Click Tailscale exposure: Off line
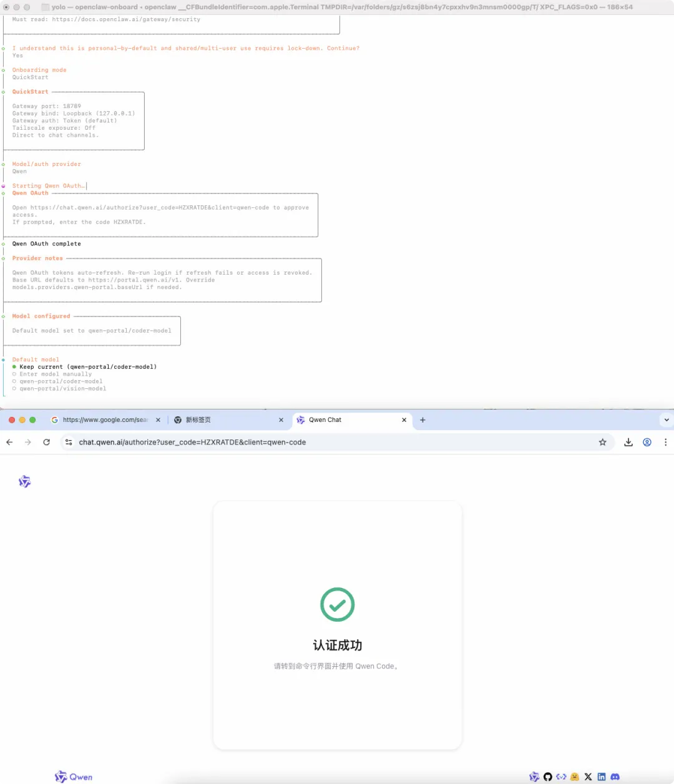Viewport: 674px width, 784px height. 54,128
